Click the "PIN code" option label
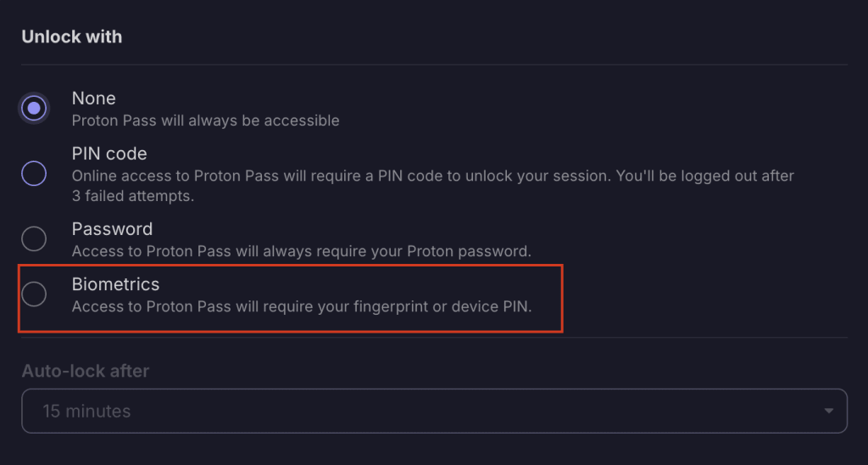This screenshot has height=465, width=868. [109, 154]
